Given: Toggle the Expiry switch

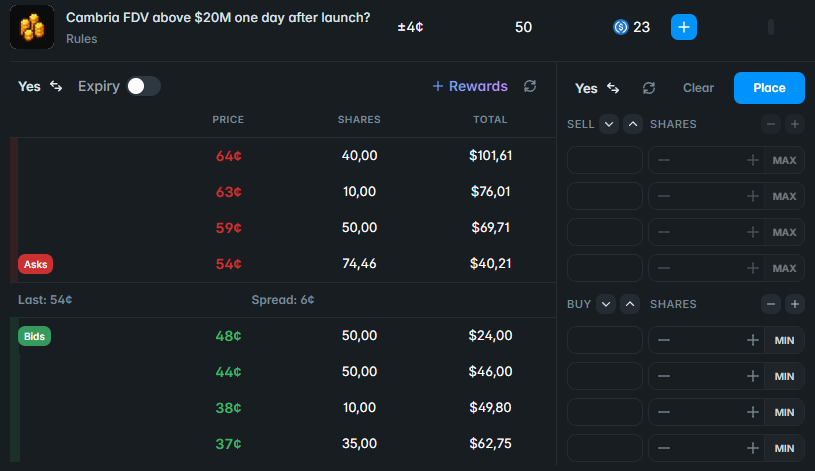Looking at the screenshot, I should click(143, 86).
